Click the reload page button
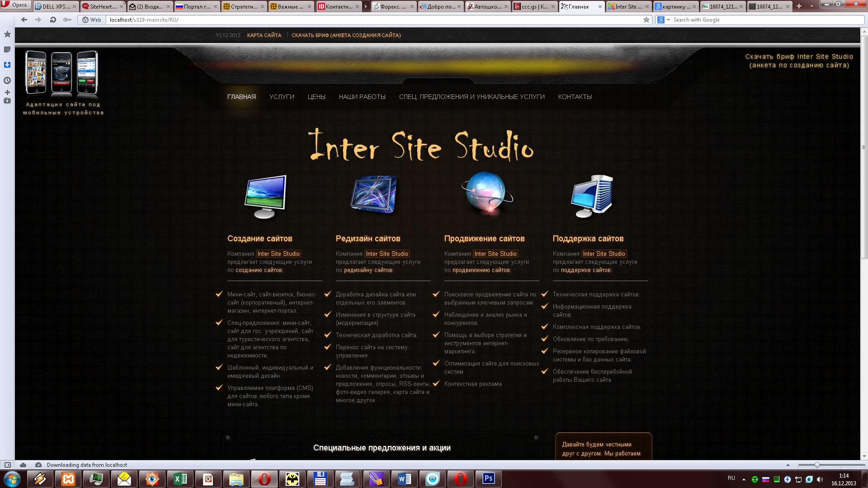The image size is (868, 488). pyautogui.click(x=53, y=20)
